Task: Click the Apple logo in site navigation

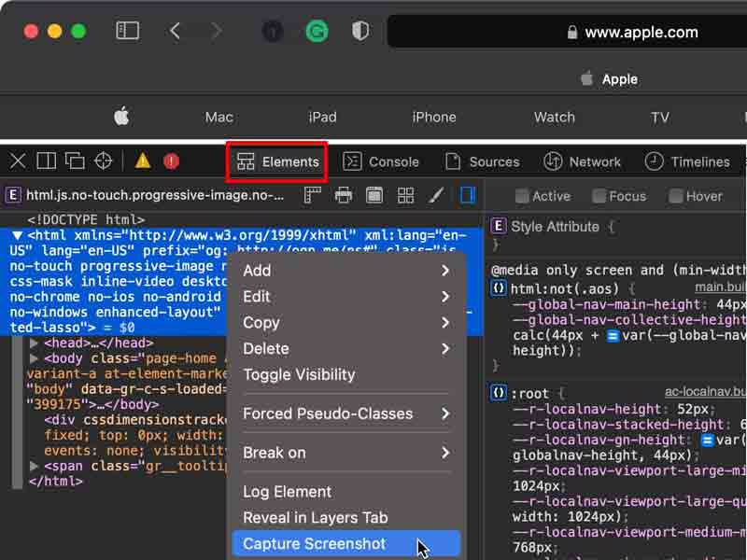Action: 121,117
